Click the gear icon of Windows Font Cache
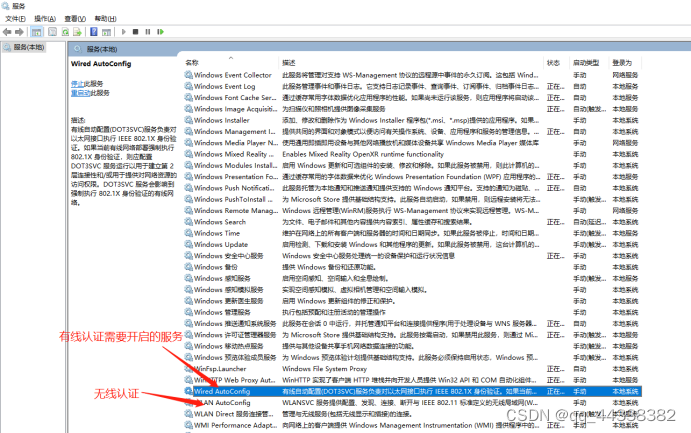This screenshot has width=691, height=433. [189, 98]
